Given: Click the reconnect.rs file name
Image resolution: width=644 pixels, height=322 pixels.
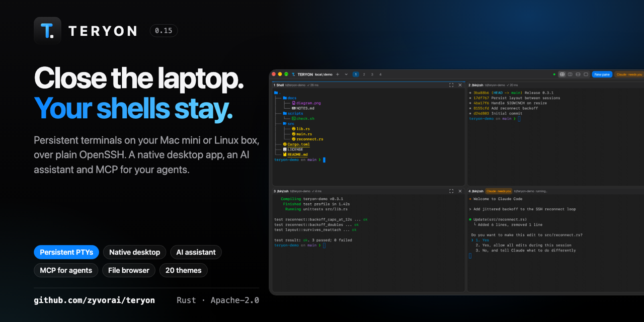Looking at the screenshot, I should [x=310, y=139].
